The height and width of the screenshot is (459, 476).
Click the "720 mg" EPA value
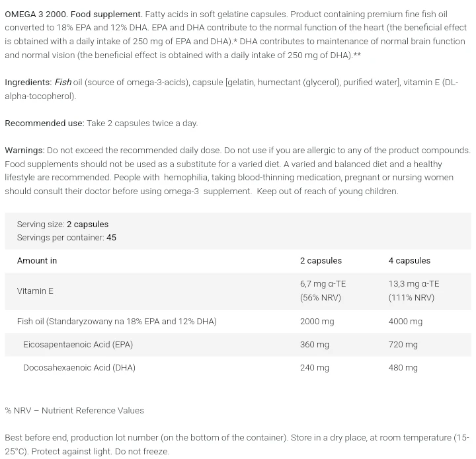(403, 345)
